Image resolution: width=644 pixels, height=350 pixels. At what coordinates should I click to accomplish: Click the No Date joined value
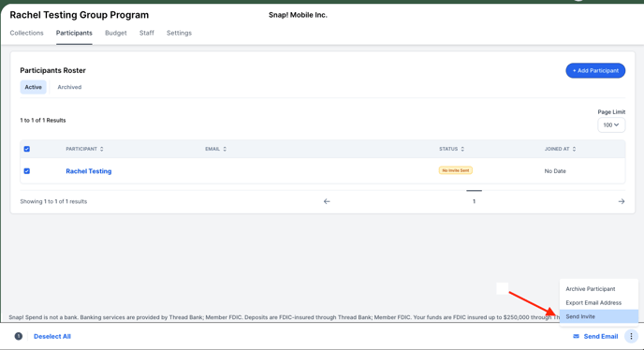click(x=555, y=171)
